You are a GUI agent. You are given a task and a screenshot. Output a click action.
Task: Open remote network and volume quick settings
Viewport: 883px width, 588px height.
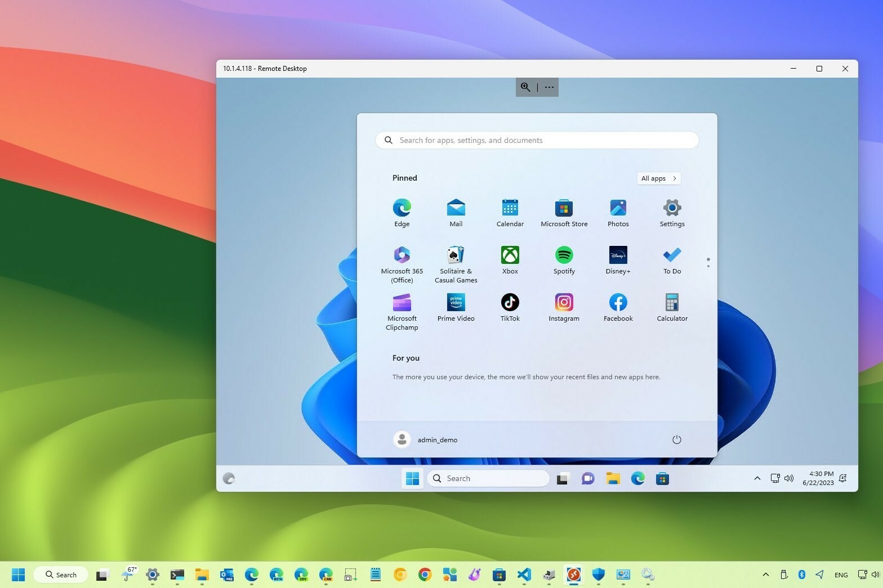tap(782, 478)
